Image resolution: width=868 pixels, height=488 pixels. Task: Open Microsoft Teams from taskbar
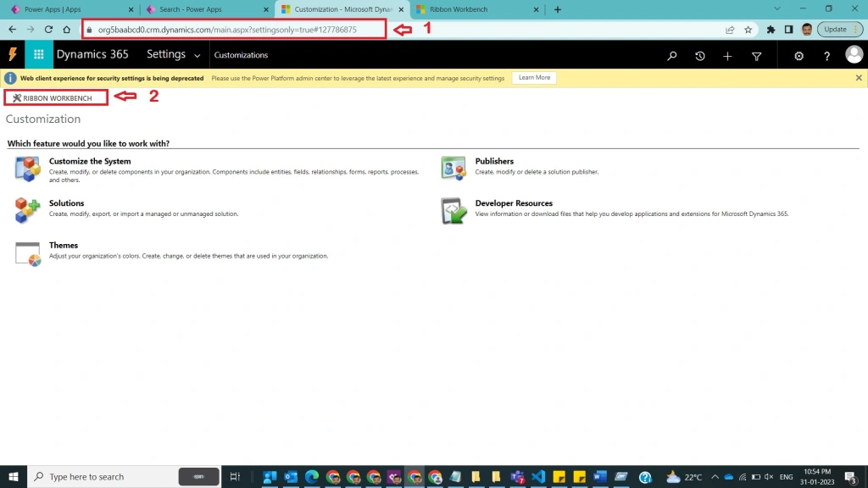pyautogui.click(x=518, y=476)
